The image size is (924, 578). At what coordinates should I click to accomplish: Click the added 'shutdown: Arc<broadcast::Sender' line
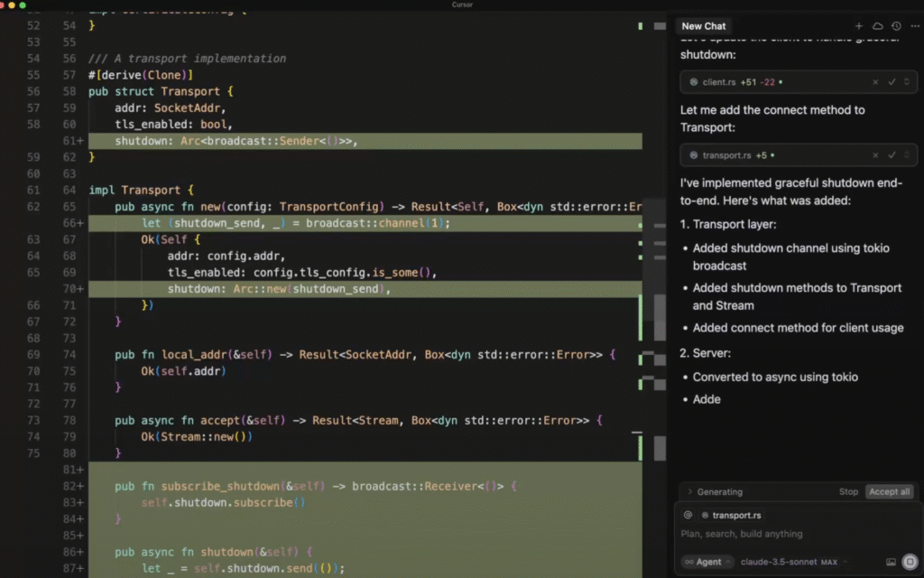[x=236, y=141]
